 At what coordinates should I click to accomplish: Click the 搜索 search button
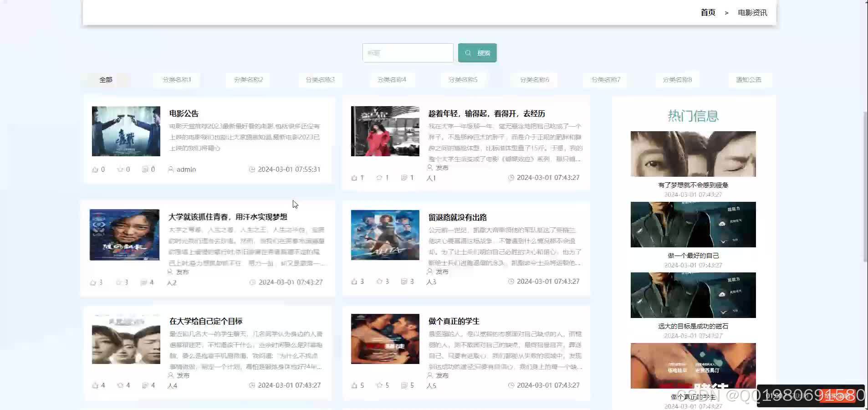[477, 52]
